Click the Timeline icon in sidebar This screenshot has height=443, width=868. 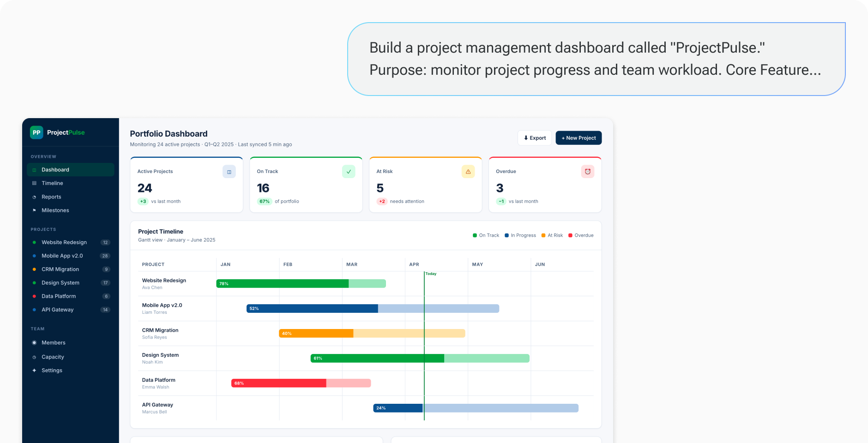click(34, 183)
